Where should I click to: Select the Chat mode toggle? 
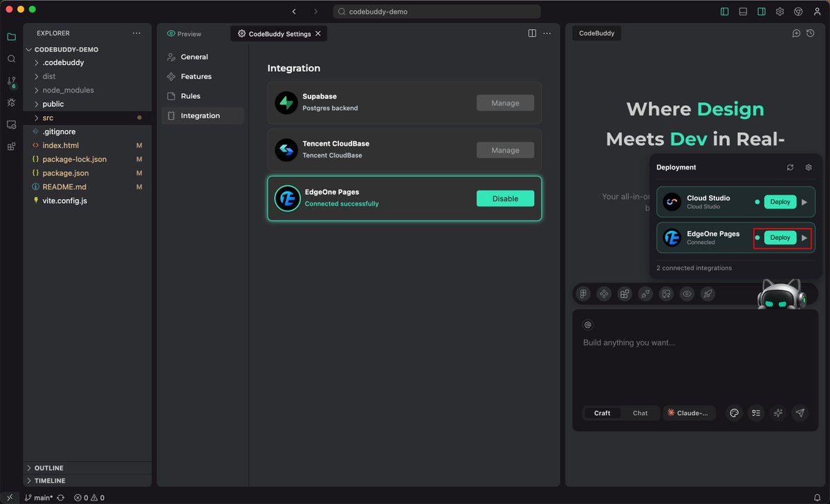click(640, 413)
